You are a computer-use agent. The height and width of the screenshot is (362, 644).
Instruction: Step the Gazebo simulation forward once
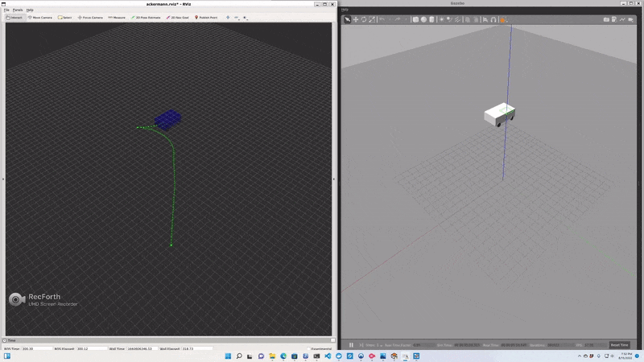[361, 345]
